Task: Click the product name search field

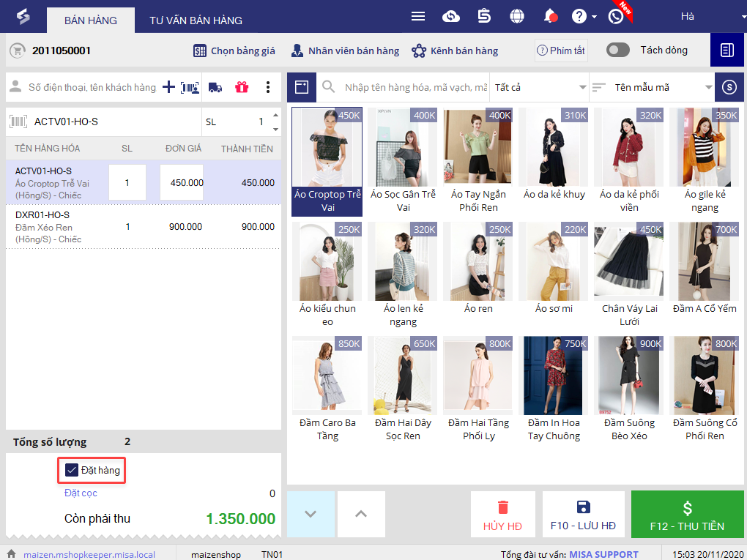Action: click(415, 87)
